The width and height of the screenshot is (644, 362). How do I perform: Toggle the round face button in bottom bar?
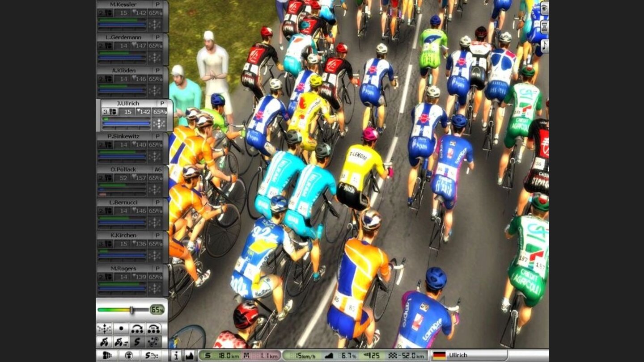[130, 356]
